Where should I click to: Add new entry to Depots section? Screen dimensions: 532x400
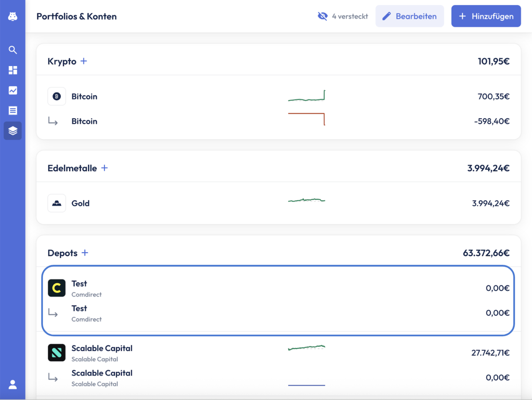(85, 253)
